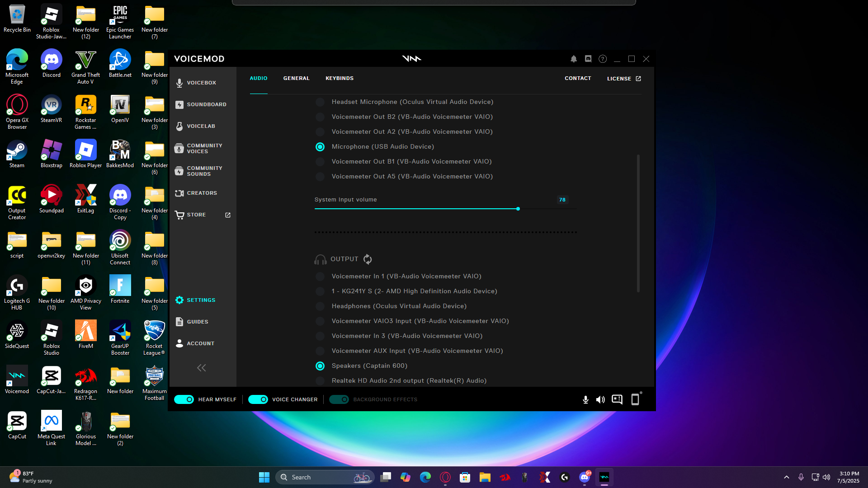Click the help question mark icon
The height and width of the screenshot is (488, 868).
pyautogui.click(x=603, y=59)
